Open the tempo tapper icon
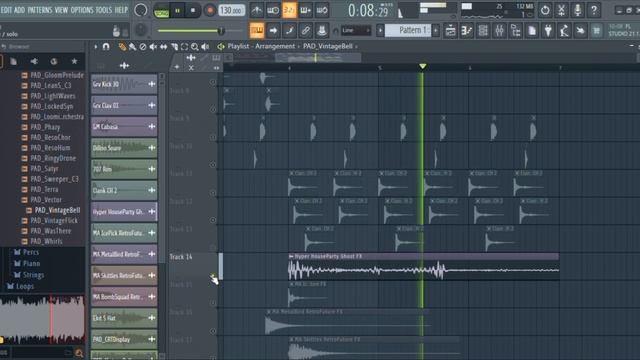Screen dimensions: 640x360 [x=564, y=31]
